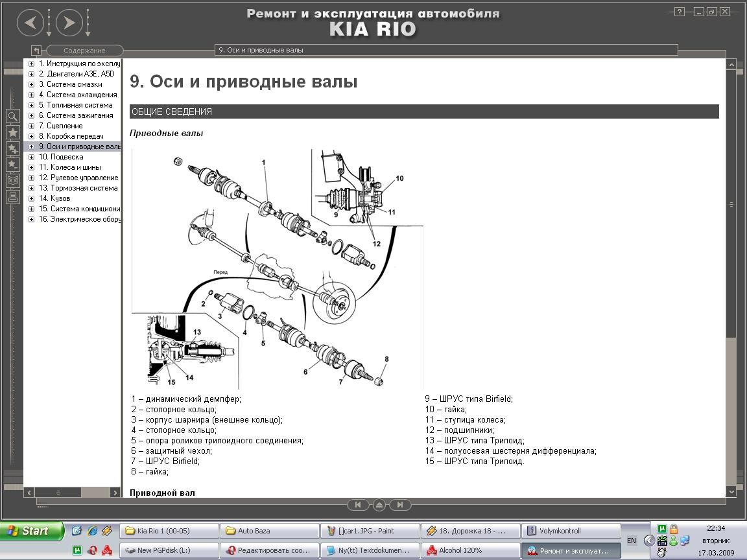Select '13. Тормозная система' chapter
747x560 pixels.
pyautogui.click(x=78, y=188)
